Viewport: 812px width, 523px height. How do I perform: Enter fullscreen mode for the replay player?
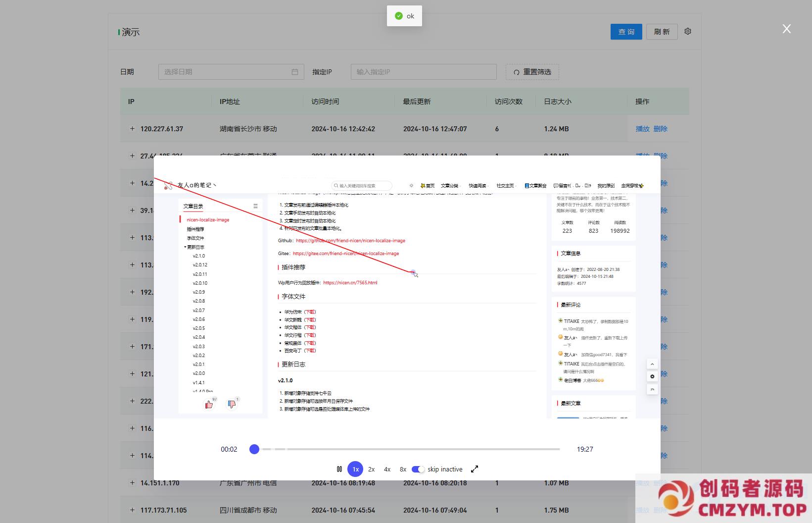click(475, 469)
